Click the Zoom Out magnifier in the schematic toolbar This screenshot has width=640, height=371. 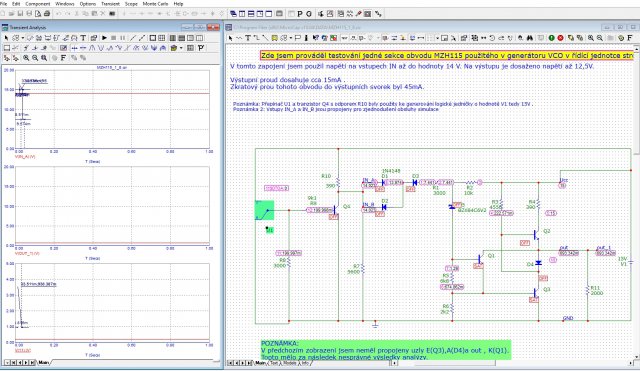coord(600,38)
